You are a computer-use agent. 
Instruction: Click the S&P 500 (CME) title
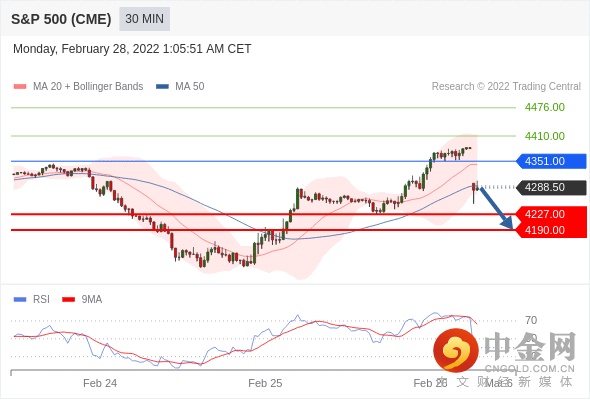[x=61, y=19]
